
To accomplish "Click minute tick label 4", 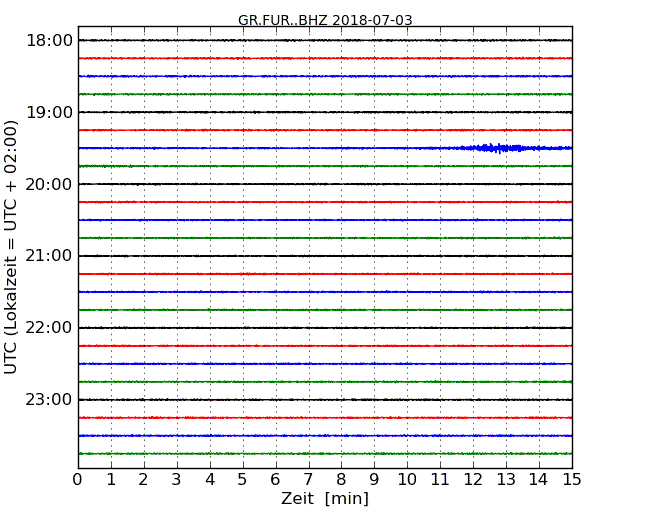I will pos(210,479).
